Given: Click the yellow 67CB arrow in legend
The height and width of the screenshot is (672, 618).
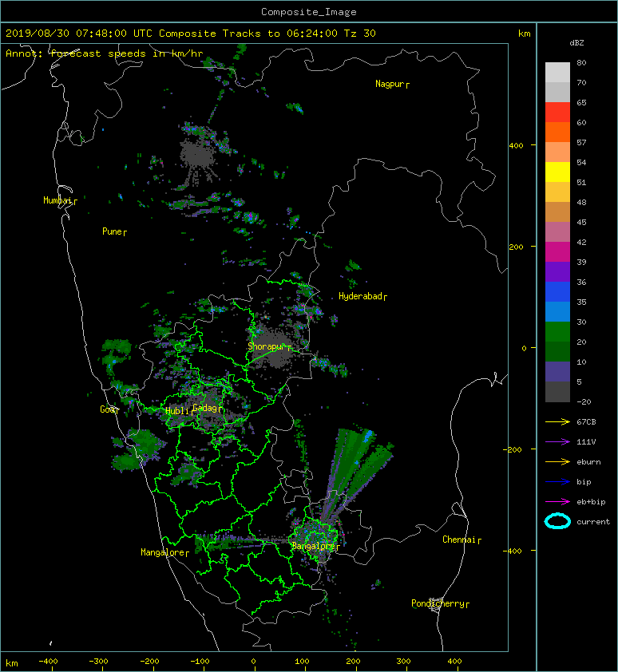Looking at the screenshot, I should pos(557,422).
